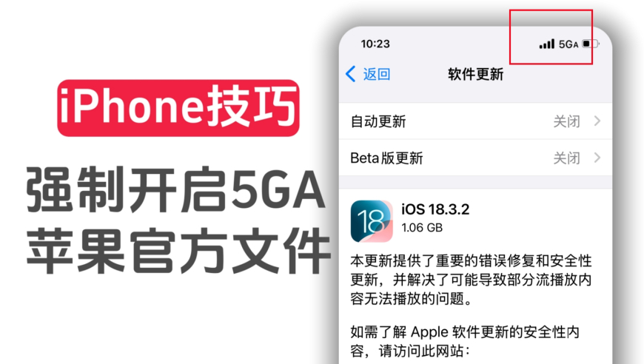The image size is (644, 364).
Task: Click the 软件更新 page title
Action: (475, 74)
